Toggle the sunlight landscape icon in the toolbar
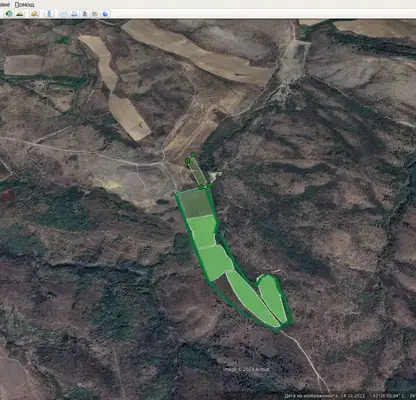The height and width of the screenshot is (400, 416). [x=20, y=14]
